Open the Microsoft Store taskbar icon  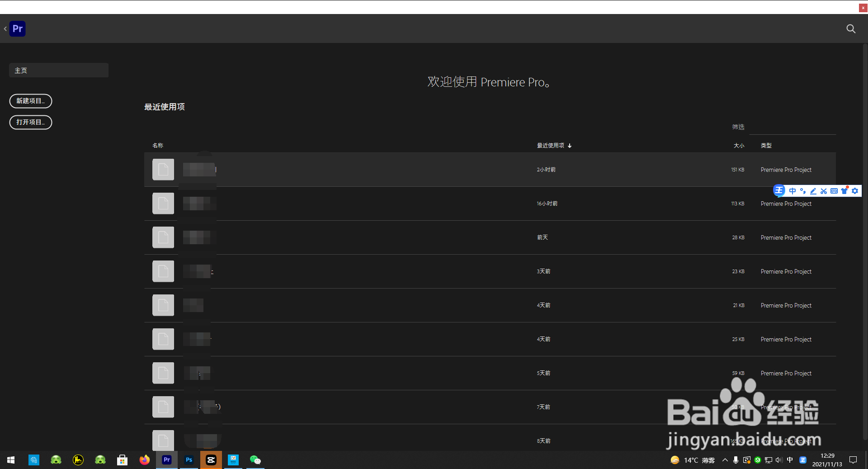(x=122, y=460)
